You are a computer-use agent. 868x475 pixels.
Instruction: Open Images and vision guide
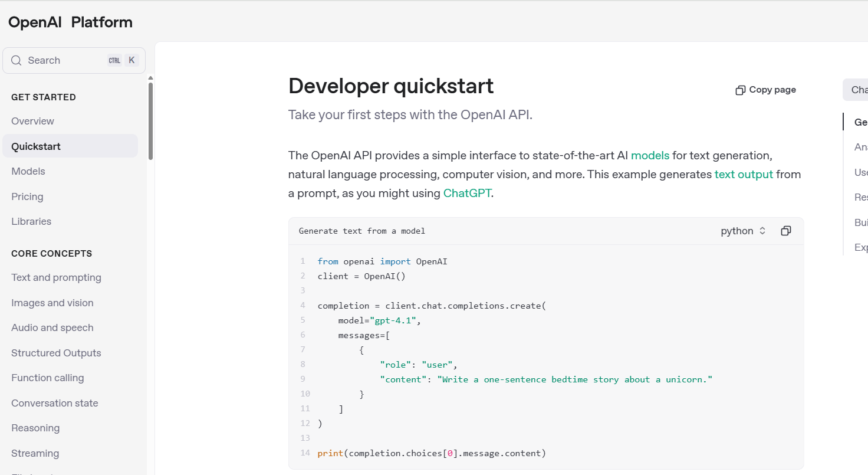(x=52, y=303)
